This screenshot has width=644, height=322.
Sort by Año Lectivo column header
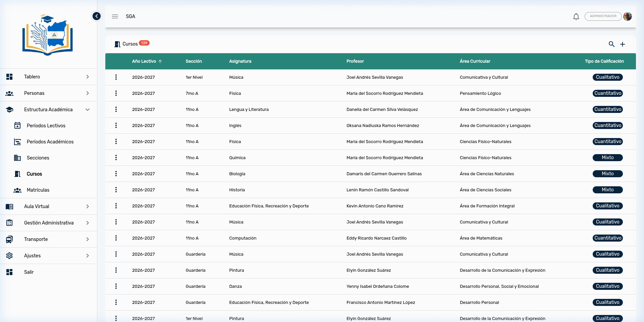tap(144, 61)
